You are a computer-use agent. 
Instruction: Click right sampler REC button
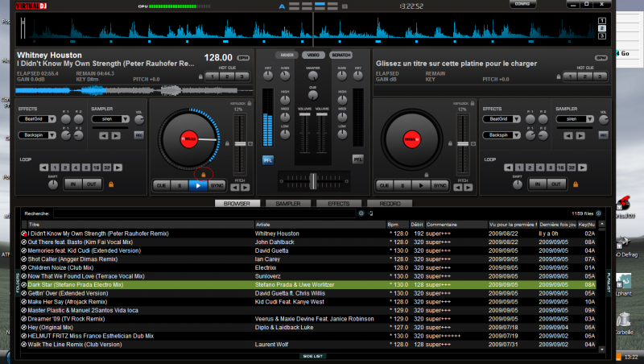pos(603,135)
